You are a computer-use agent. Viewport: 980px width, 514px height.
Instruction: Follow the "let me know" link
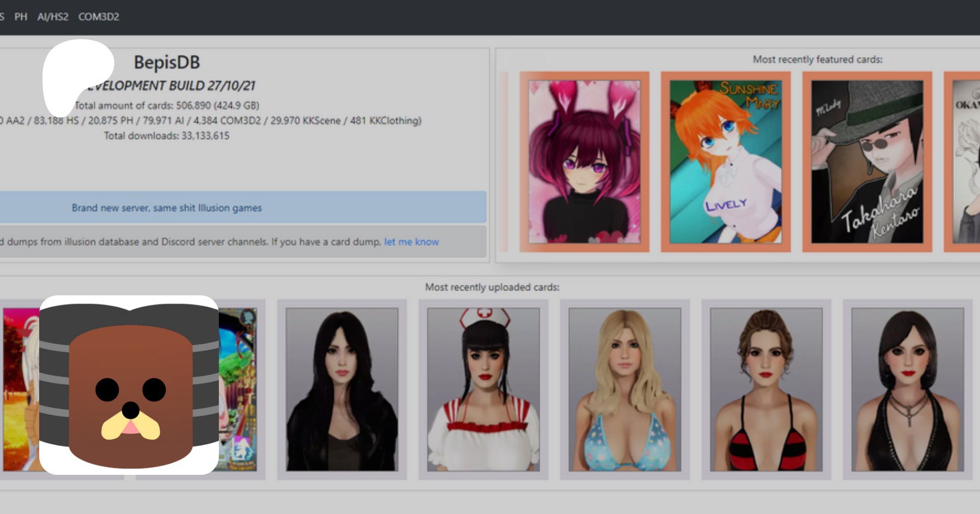click(411, 242)
